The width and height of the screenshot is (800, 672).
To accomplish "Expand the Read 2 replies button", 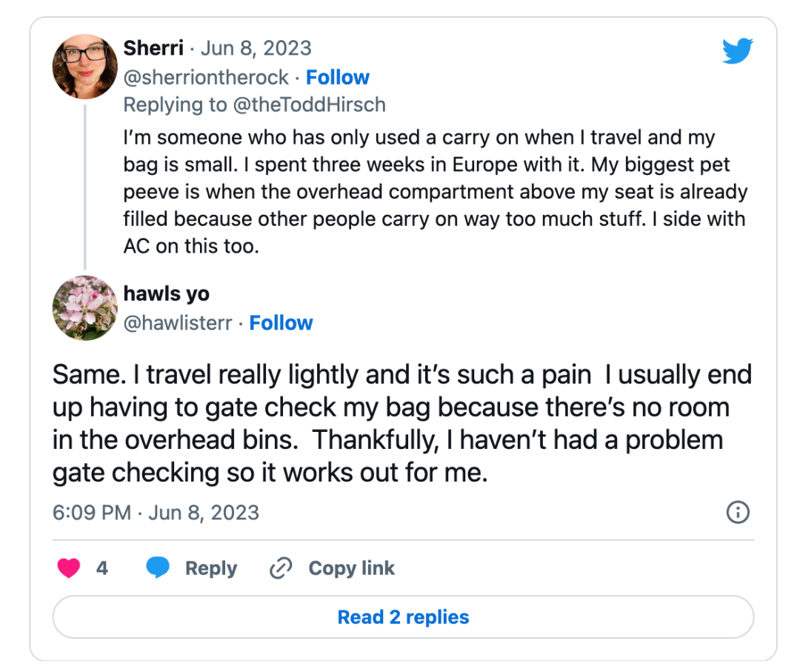I will coord(403,617).
